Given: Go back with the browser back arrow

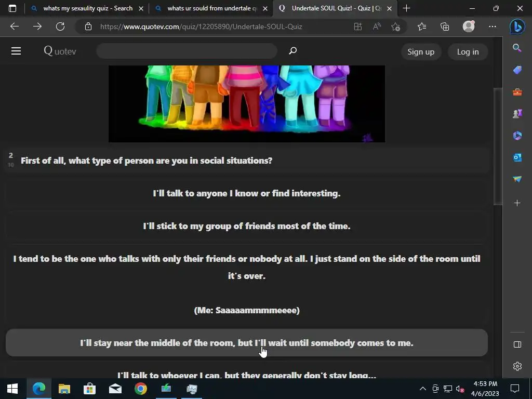Looking at the screenshot, I should pos(15,26).
